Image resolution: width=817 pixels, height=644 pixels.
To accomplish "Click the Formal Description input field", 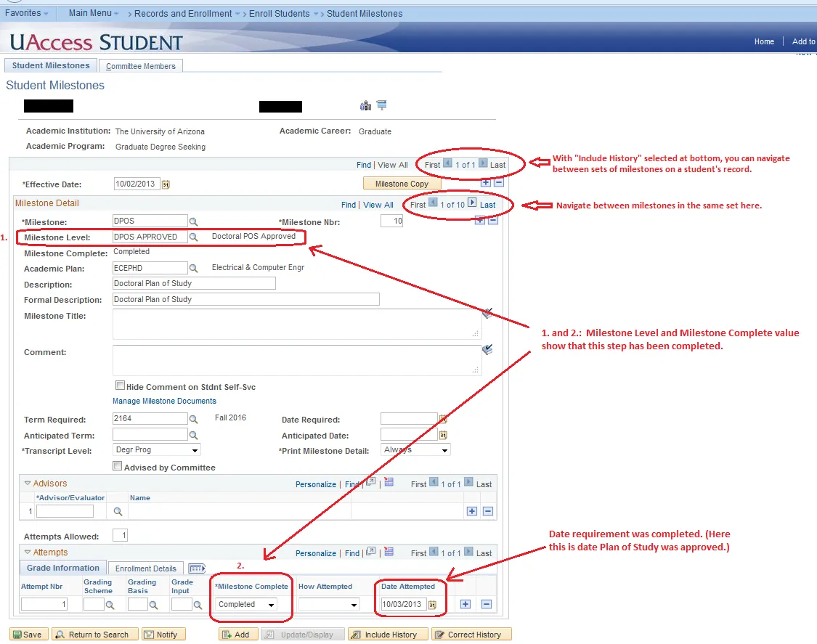I will pos(246,299).
